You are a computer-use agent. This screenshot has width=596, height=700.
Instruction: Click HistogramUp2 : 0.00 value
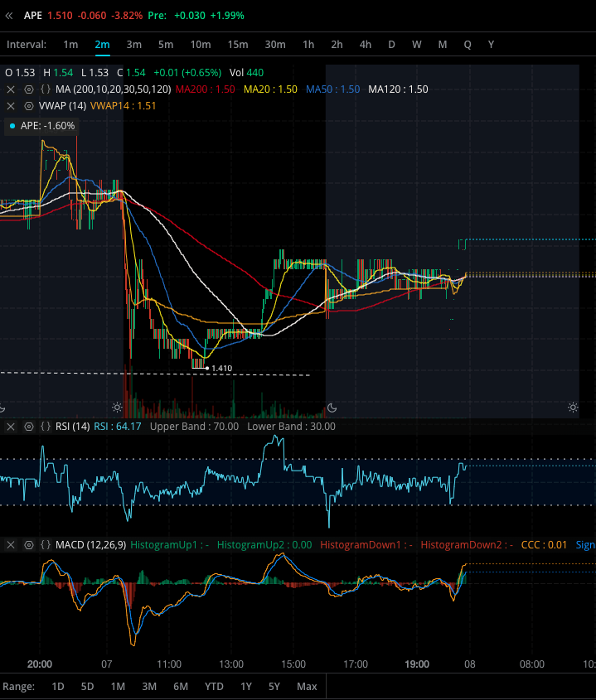click(x=264, y=544)
